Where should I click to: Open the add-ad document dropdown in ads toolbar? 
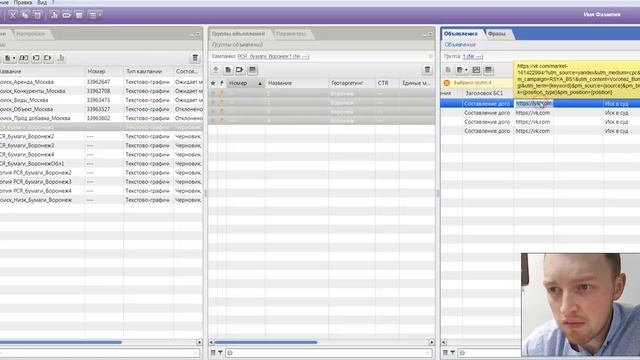pos(462,70)
